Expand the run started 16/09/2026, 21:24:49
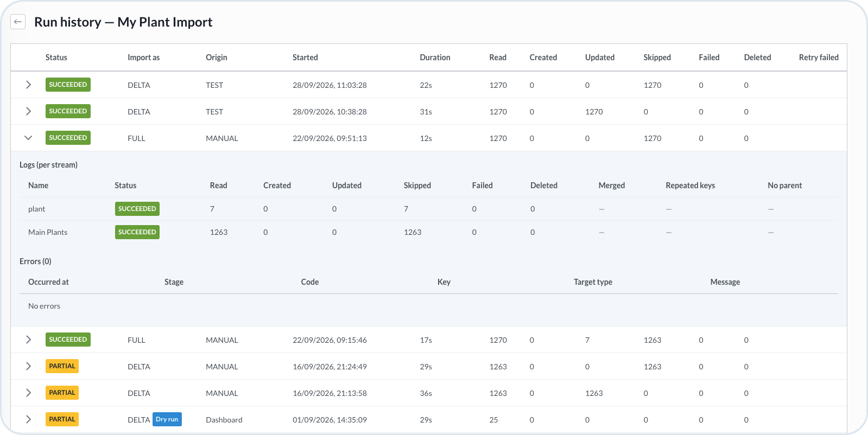 [x=28, y=366]
